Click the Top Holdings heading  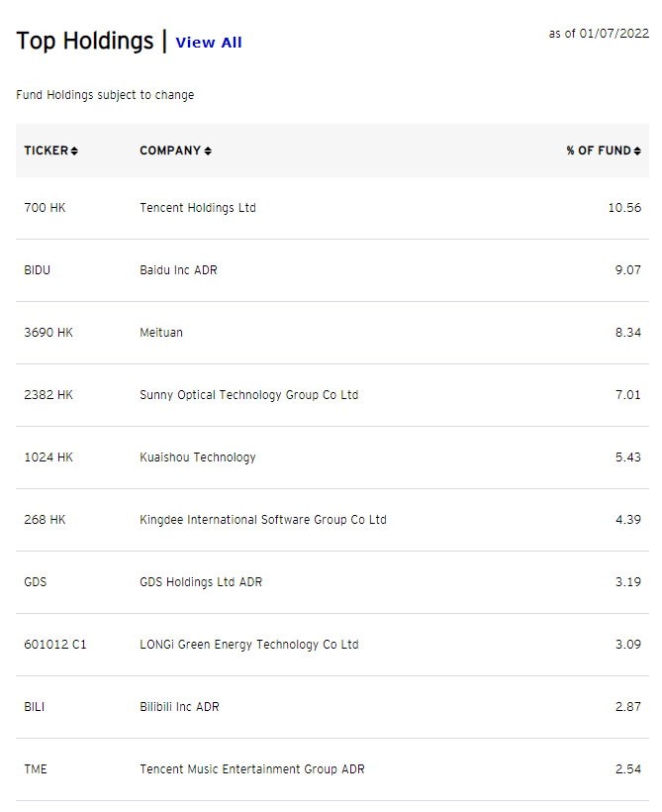coord(84,41)
